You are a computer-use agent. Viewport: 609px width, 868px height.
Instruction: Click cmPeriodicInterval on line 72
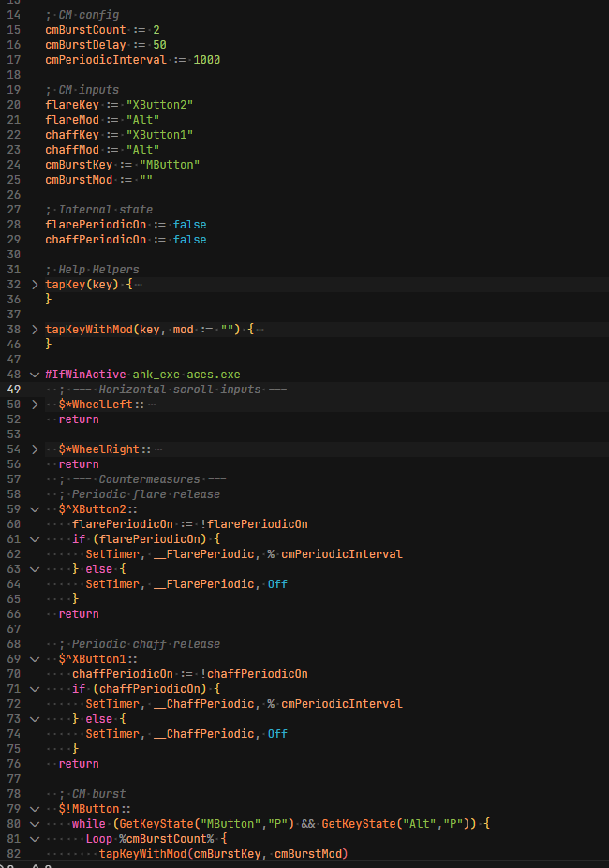click(341, 704)
